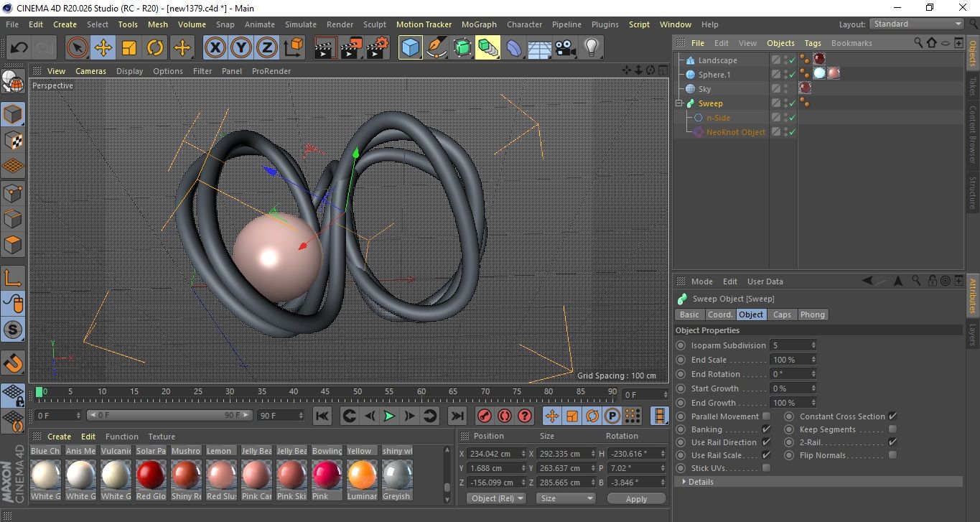Choose the Rotate tool in top toolbar
The image size is (980, 522).
click(155, 48)
